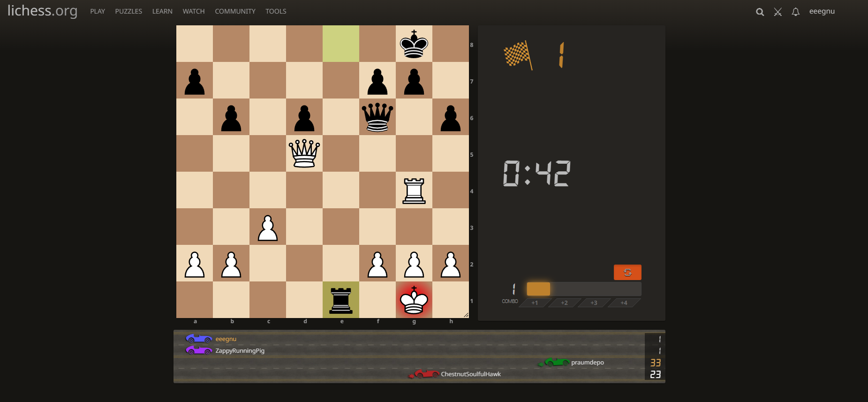Open the notifications bell

pos(796,12)
